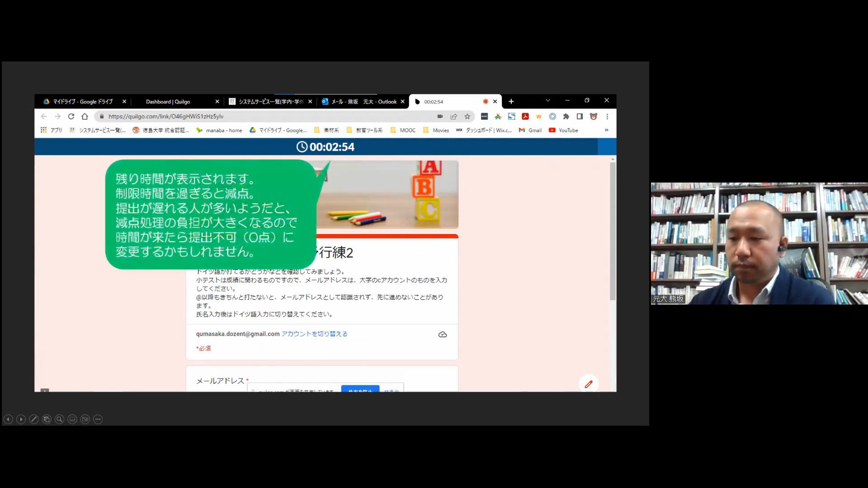
Task: Open YouTube bookmark in bookmarks bar
Action: (x=563, y=130)
